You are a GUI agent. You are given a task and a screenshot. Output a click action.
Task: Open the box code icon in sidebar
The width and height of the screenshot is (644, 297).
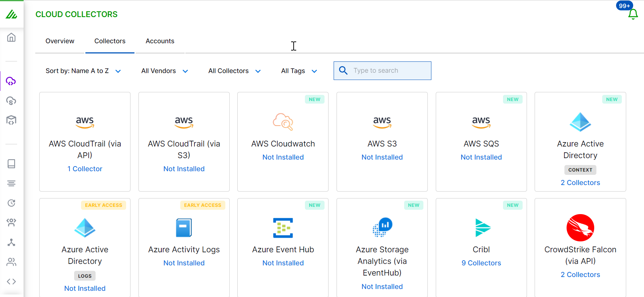click(x=11, y=120)
